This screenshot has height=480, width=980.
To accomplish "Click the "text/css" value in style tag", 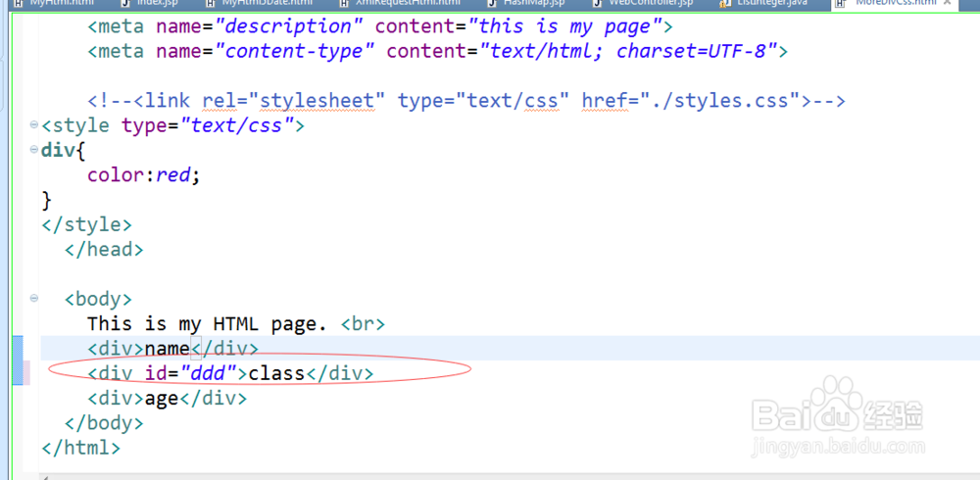I will [x=236, y=125].
